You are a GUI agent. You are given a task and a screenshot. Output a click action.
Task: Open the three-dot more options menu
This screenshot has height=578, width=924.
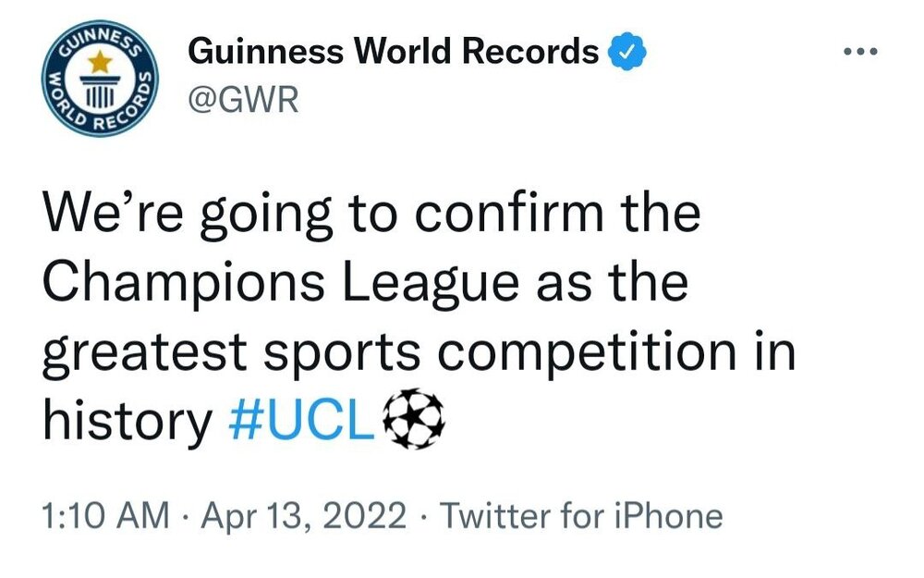tap(865, 51)
